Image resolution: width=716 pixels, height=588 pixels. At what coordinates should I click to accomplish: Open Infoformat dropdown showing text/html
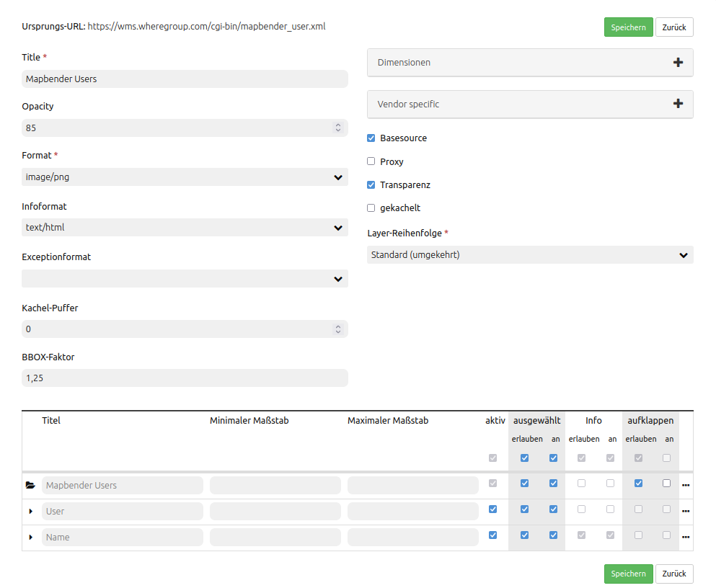coord(185,228)
